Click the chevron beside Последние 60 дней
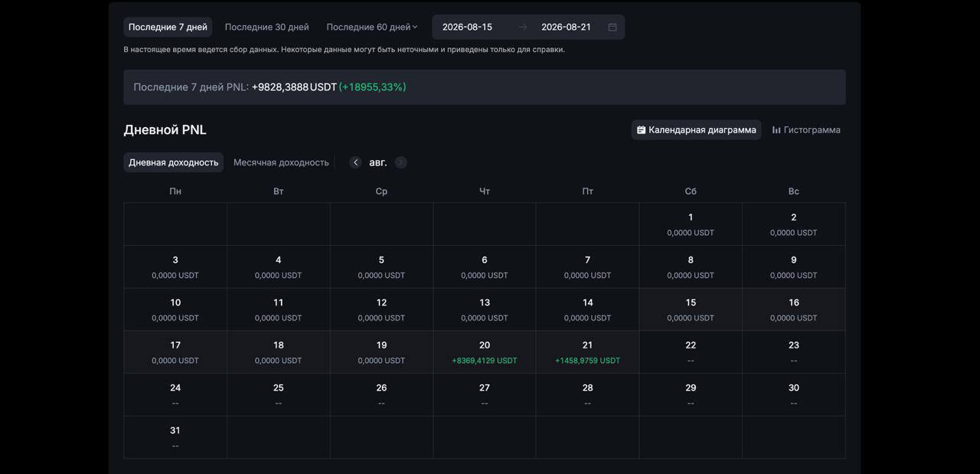Viewport: 980px width, 474px height. coord(415,27)
